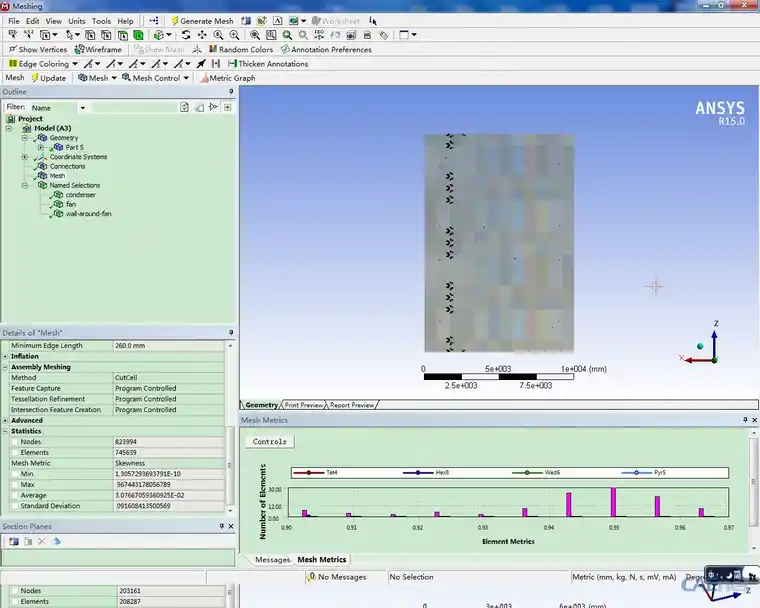Image resolution: width=760 pixels, height=608 pixels.
Task: Click the arrow-shaped edge direction icon
Action: click(x=201, y=64)
